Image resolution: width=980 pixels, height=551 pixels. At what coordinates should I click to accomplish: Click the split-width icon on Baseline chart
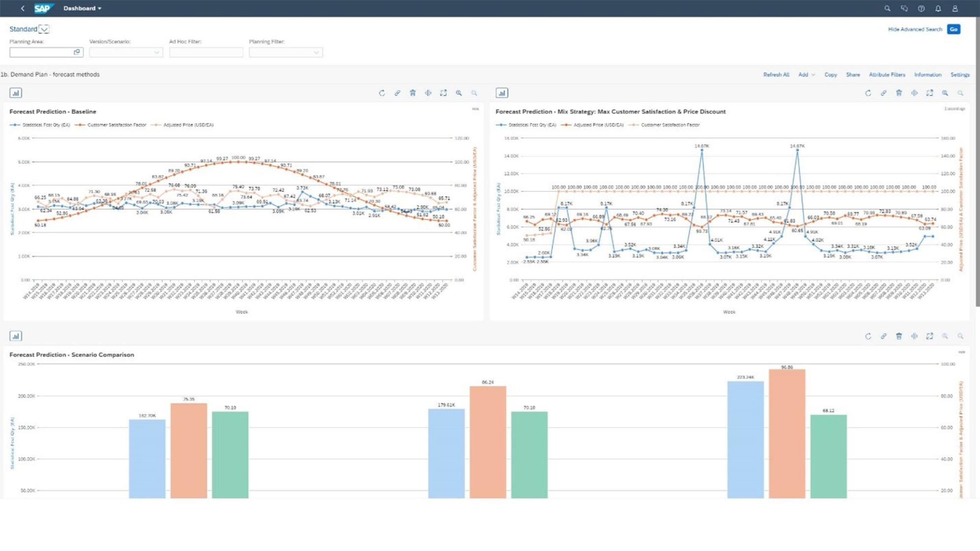click(x=428, y=93)
